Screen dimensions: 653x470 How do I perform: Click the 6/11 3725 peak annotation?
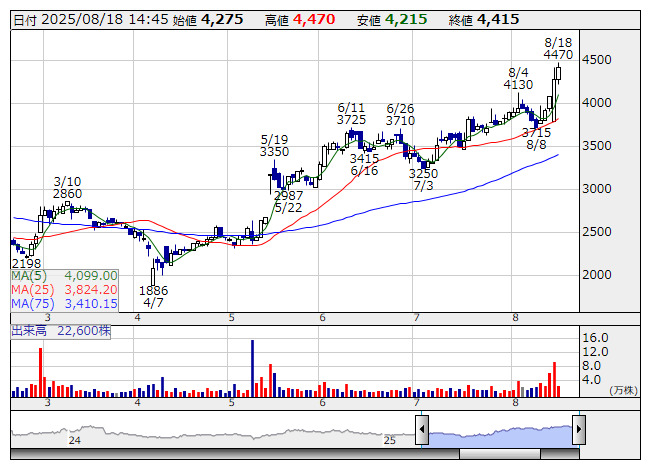point(351,114)
